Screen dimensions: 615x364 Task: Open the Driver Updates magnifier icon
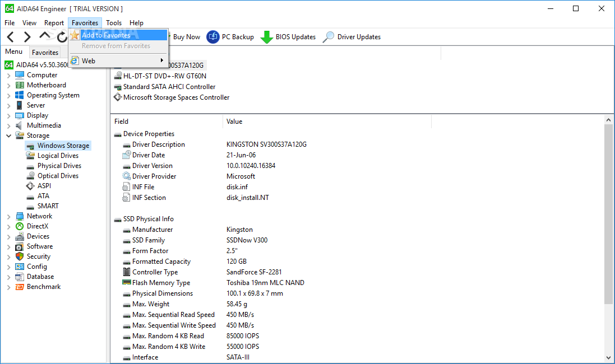(329, 37)
